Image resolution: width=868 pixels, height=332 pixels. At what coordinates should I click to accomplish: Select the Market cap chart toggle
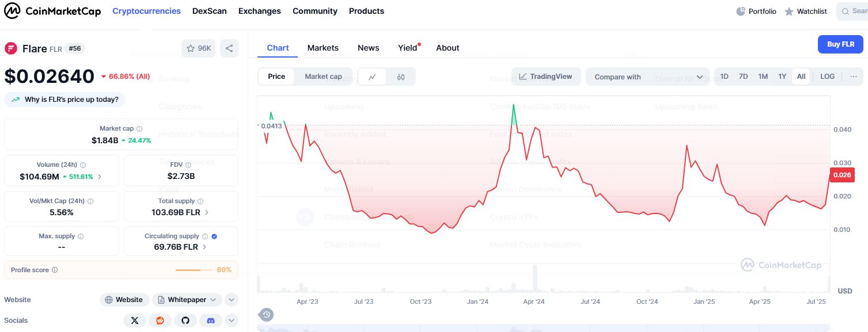pos(323,77)
